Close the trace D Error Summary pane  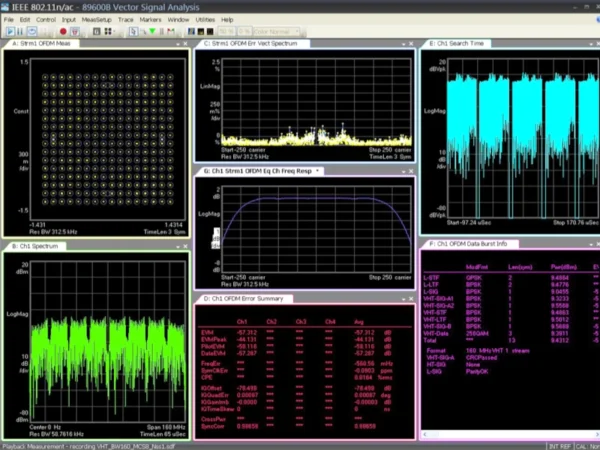point(411,299)
